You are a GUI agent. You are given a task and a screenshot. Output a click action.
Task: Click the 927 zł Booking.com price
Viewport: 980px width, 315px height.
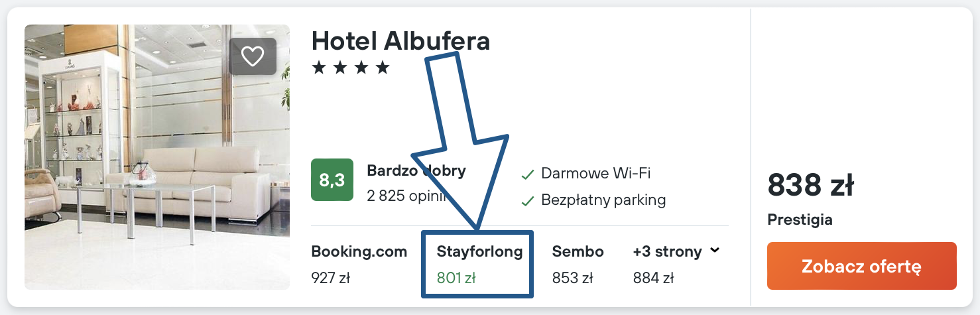click(330, 278)
